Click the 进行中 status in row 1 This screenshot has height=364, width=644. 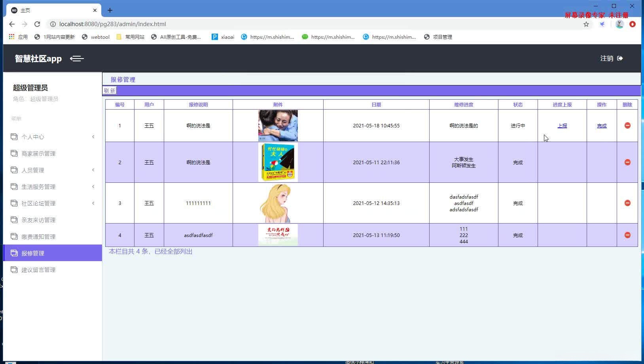pos(518,126)
